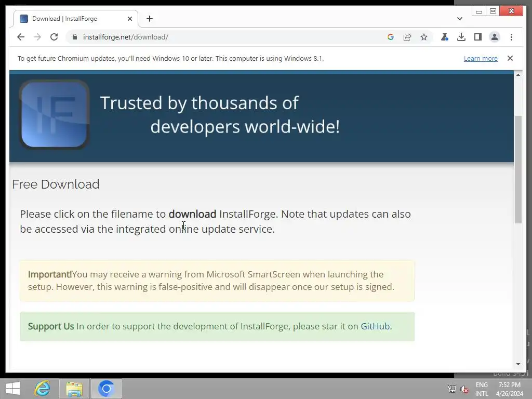The width and height of the screenshot is (532, 399).
Task: Open the profile avatar icon
Action: [495, 37]
